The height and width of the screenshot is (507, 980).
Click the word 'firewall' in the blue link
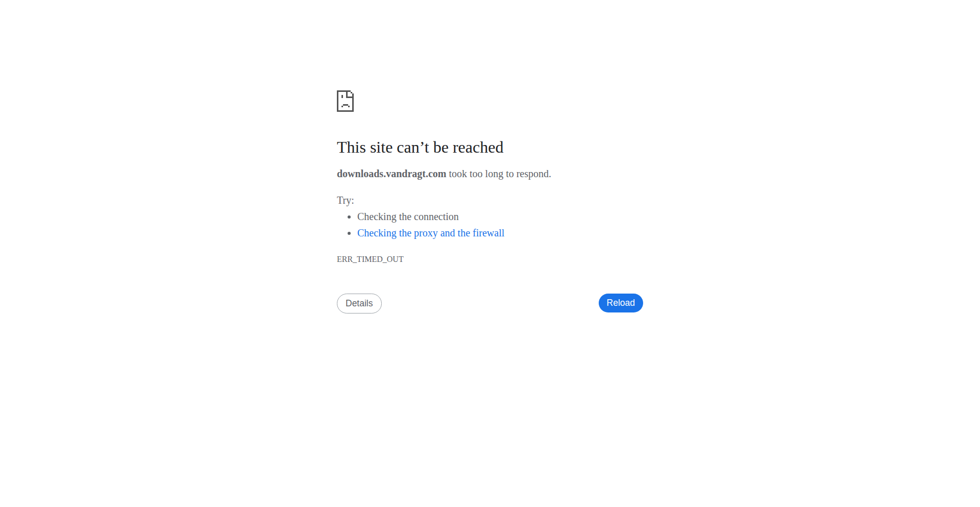tap(488, 233)
